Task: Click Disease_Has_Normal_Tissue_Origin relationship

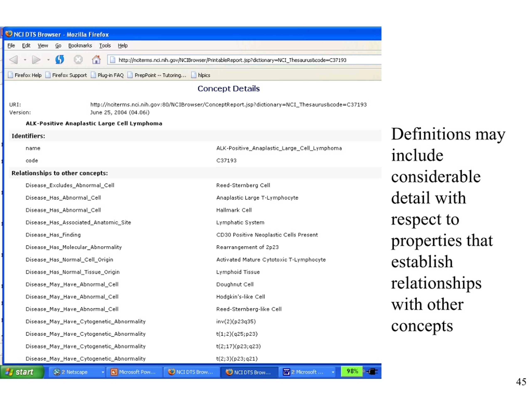Action: pyautogui.click(x=73, y=272)
